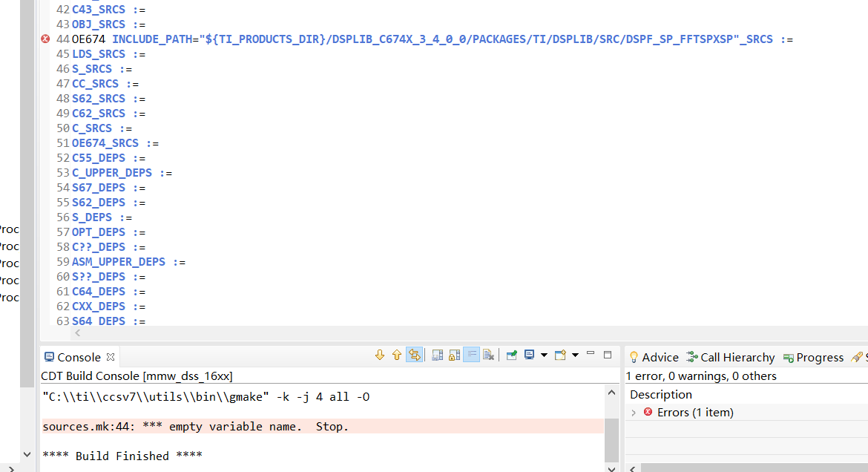This screenshot has height=472, width=868.
Task: Click Next Error down arrow in Console toolbar
Action: click(x=379, y=355)
